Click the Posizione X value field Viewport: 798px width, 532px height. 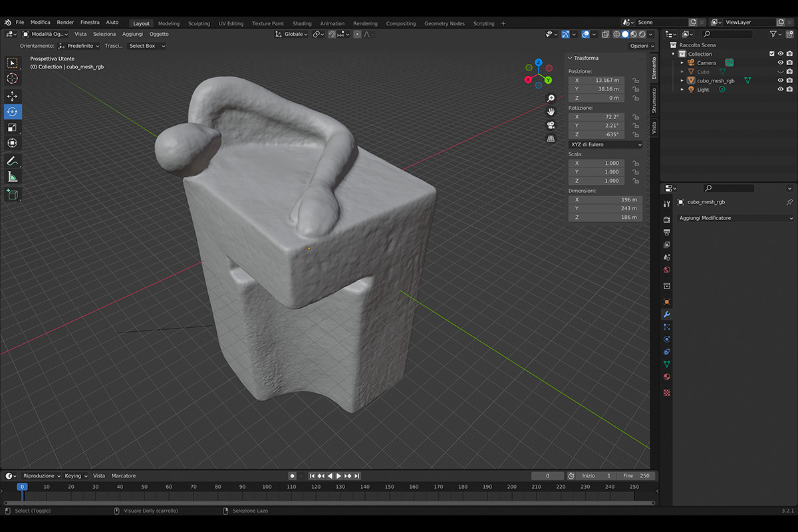pos(597,80)
